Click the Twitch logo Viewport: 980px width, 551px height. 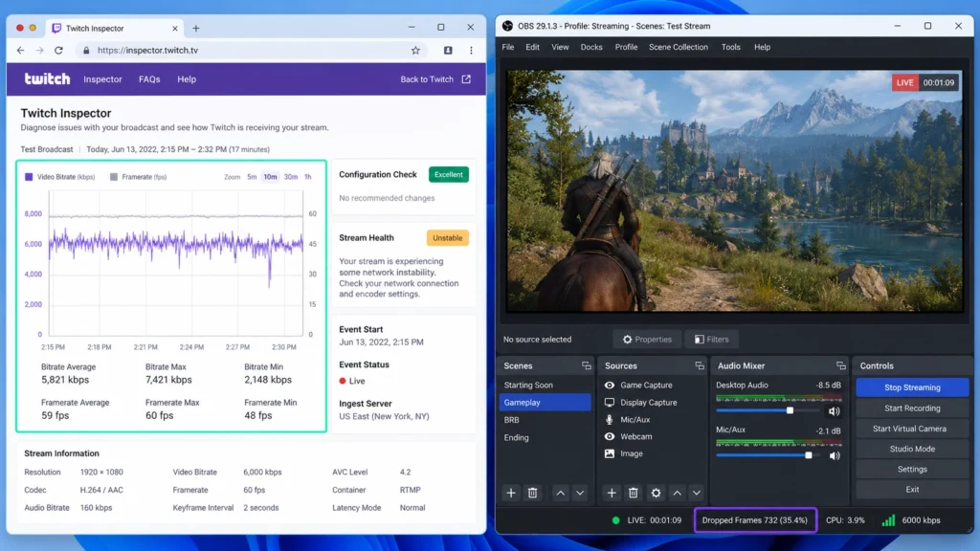pyautogui.click(x=48, y=78)
